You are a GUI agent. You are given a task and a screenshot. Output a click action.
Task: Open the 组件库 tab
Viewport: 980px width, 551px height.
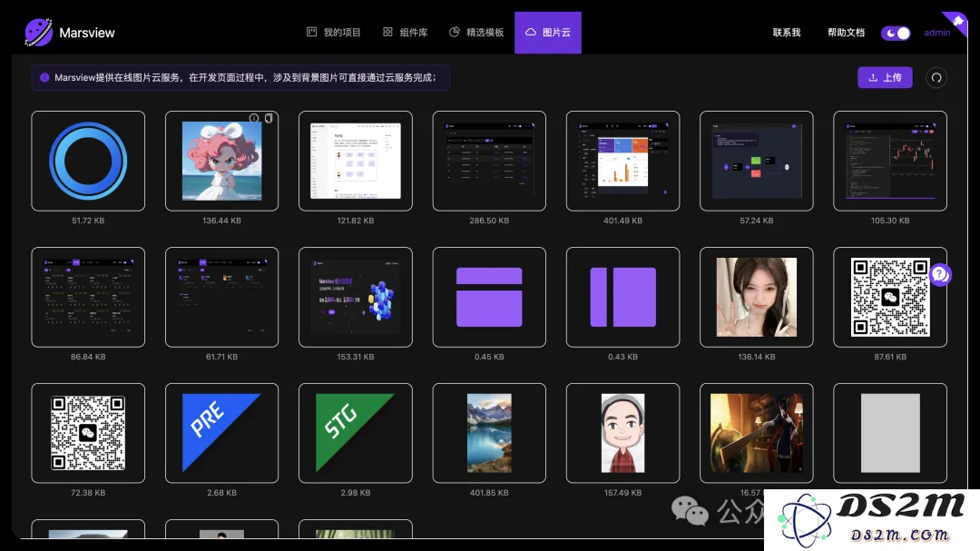405,33
